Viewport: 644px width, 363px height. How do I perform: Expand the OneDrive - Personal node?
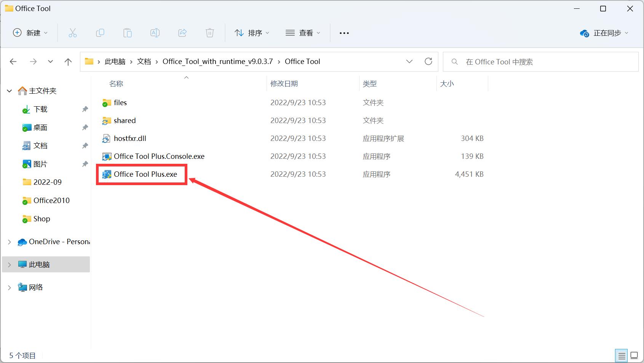(10, 242)
